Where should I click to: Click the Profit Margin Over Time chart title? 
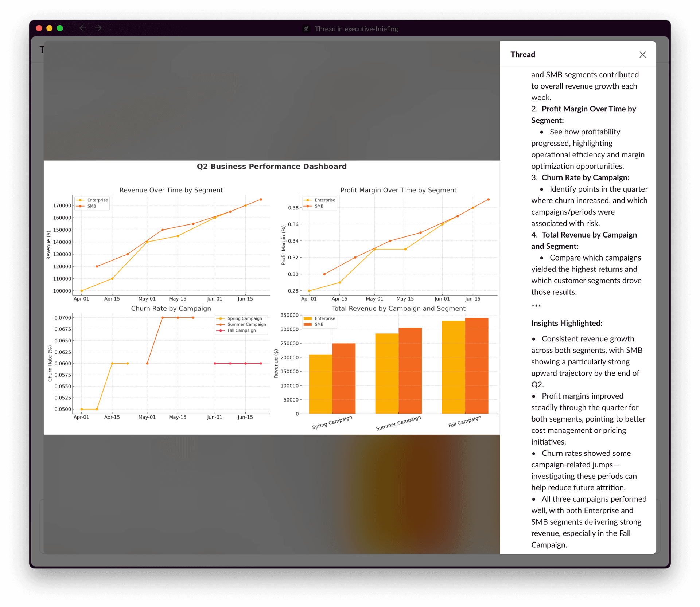(398, 190)
